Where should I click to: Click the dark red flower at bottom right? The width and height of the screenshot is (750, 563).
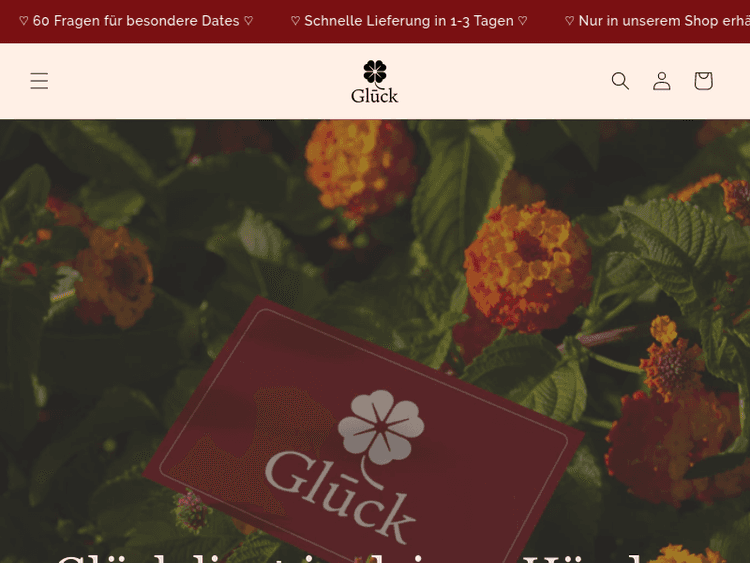pos(670,447)
